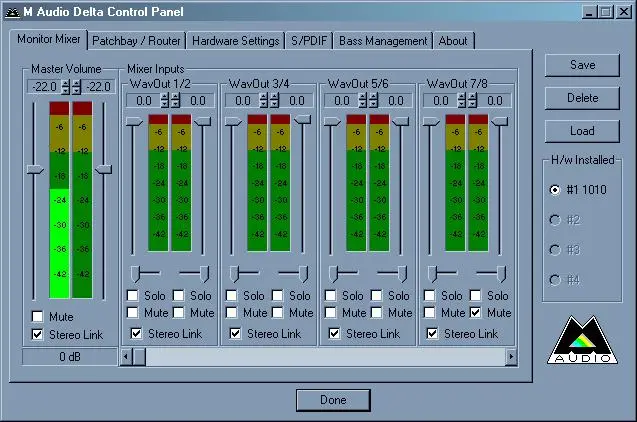Select the #3 hardware radio button
The image size is (637, 422).
pos(555,250)
